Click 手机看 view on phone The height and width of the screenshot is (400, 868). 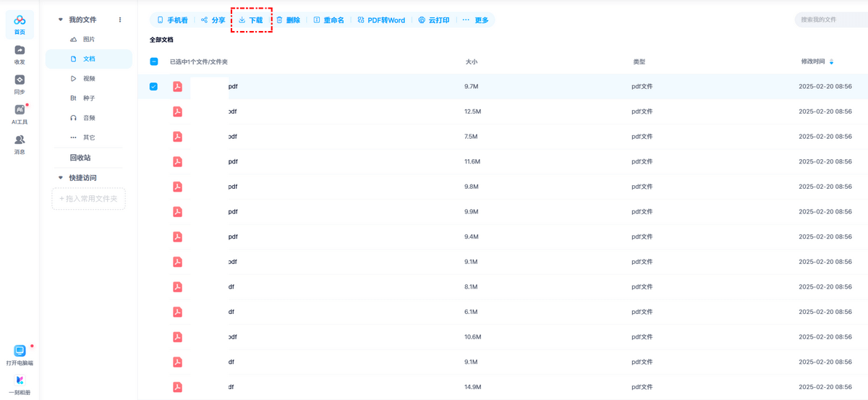(172, 20)
